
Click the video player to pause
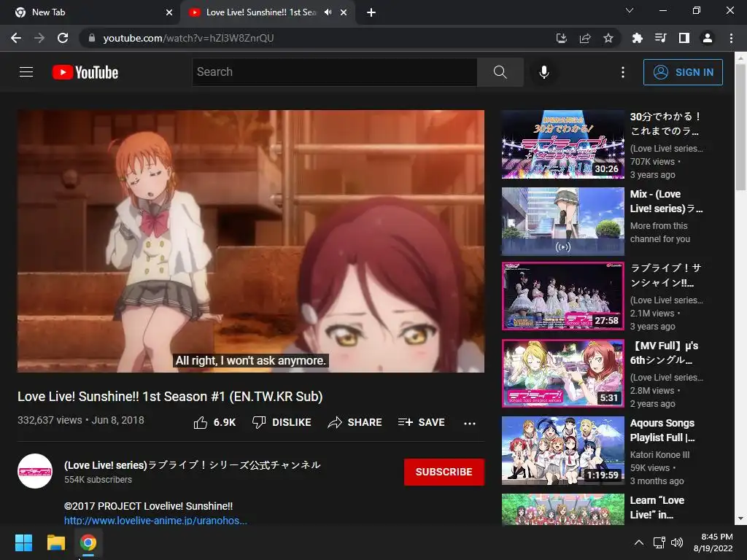251,241
